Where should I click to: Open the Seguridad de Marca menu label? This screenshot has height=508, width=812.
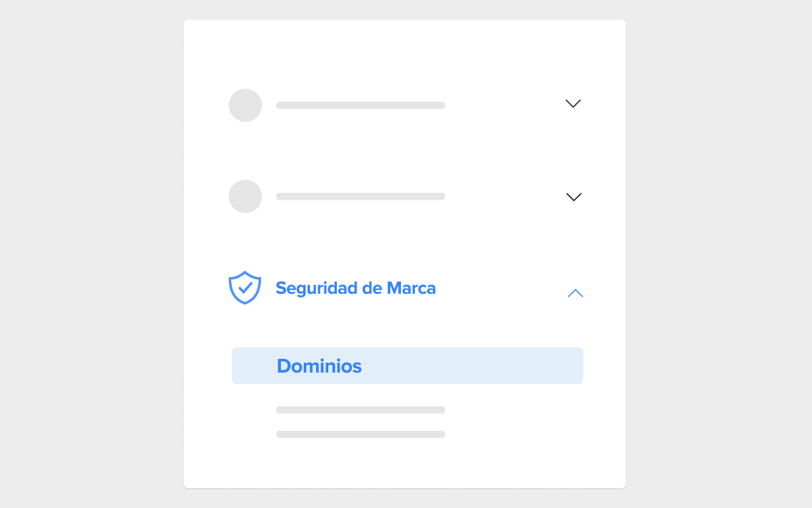(x=356, y=288)
